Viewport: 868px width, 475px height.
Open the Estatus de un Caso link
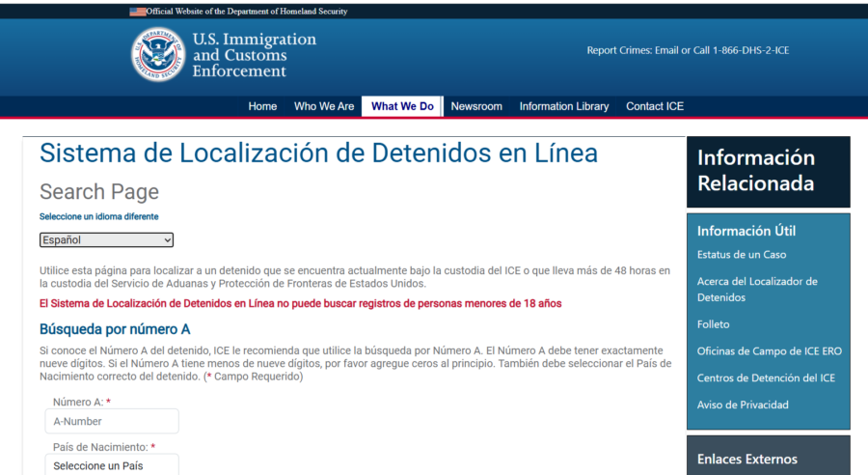742,255
